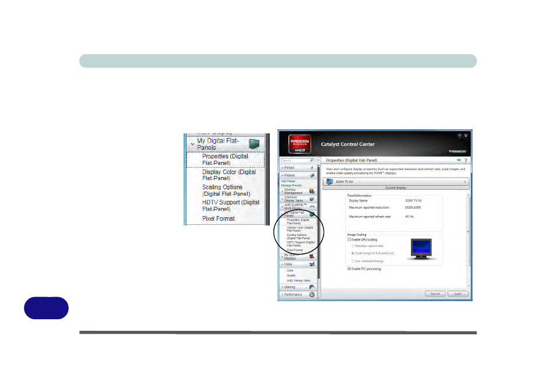The height and width of the screenshot is (392, 556).
Task: Click the green pin icon beside Pinned
Action: tap(312, 168)
